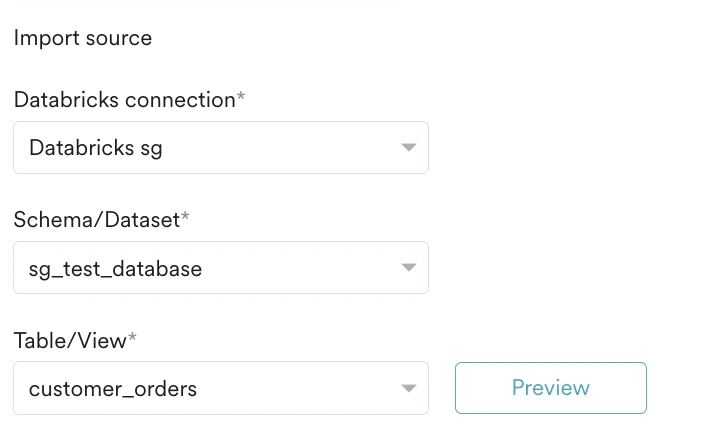702x432 pixels.
Task: Click the 'Table/View' field label
Action: (x=70, y=340)
